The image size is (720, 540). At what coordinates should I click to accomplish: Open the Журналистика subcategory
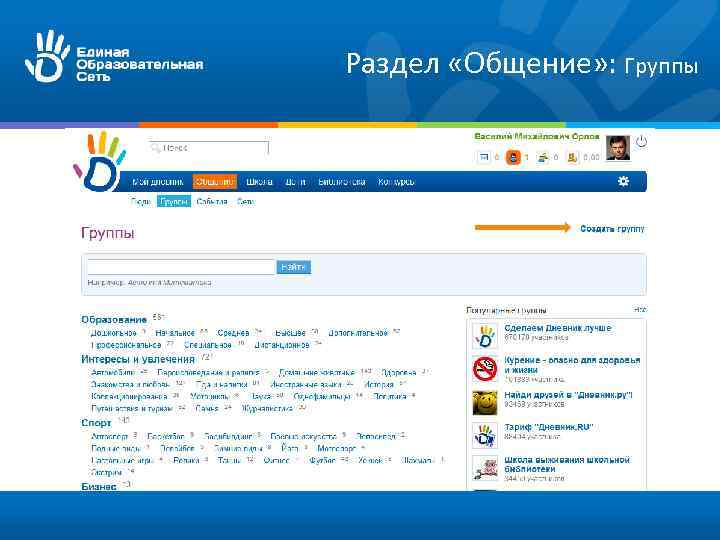267,408
